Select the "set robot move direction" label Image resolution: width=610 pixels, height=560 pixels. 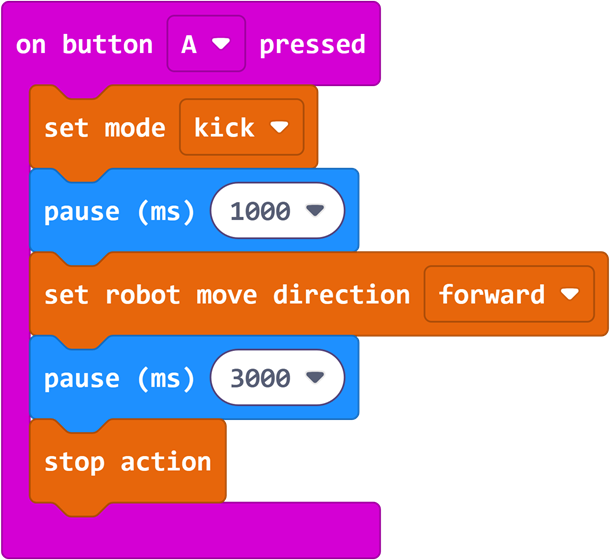point(227,295)
